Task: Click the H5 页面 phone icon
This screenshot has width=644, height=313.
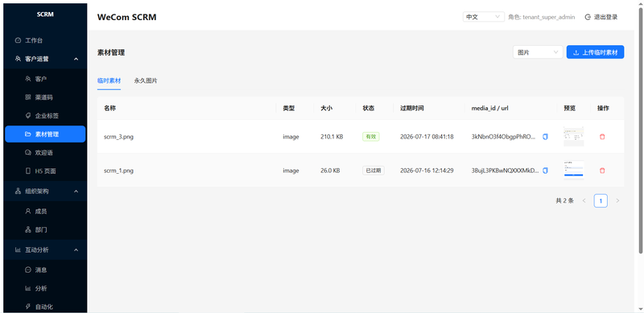Action: [x=28, y=171]
